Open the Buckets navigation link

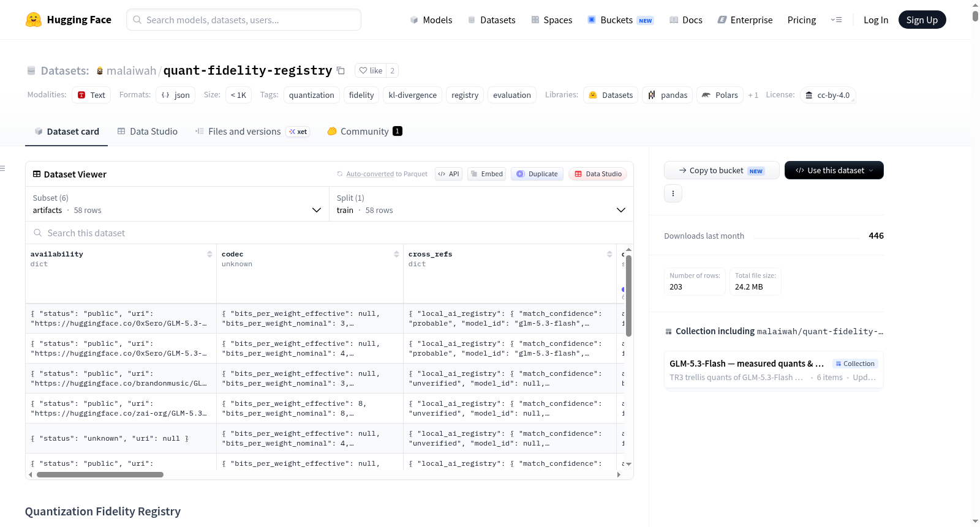[x=620, y=20]
